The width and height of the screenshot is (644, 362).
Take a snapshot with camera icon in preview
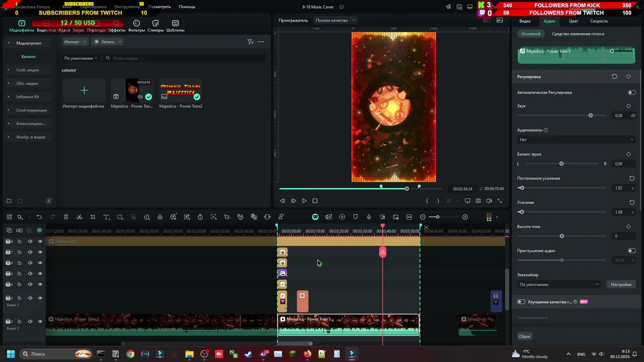478,201
